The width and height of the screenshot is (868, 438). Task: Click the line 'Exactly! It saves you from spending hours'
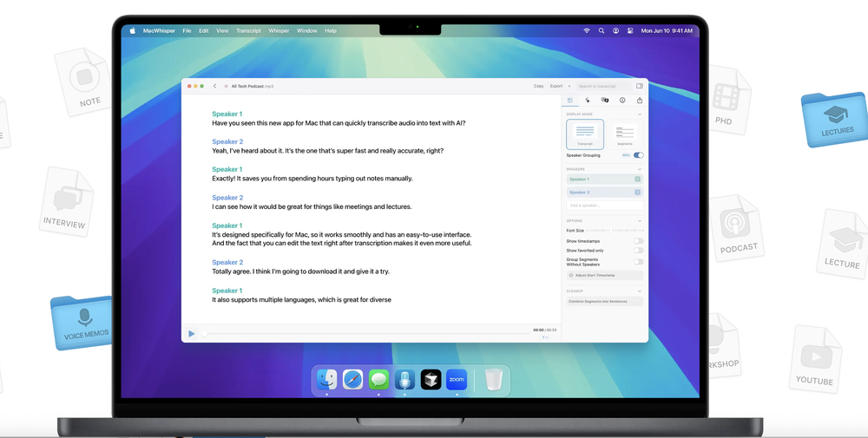tap(312, 179)
